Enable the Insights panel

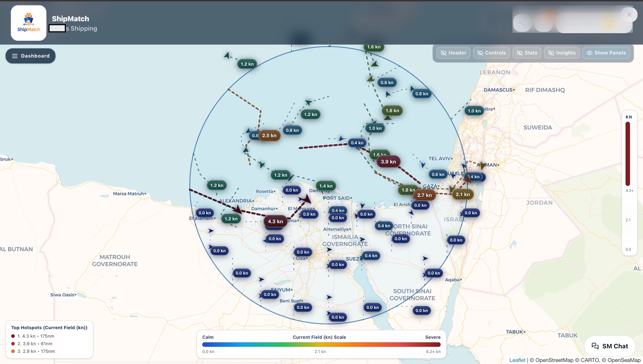click(x=562, y=53)
